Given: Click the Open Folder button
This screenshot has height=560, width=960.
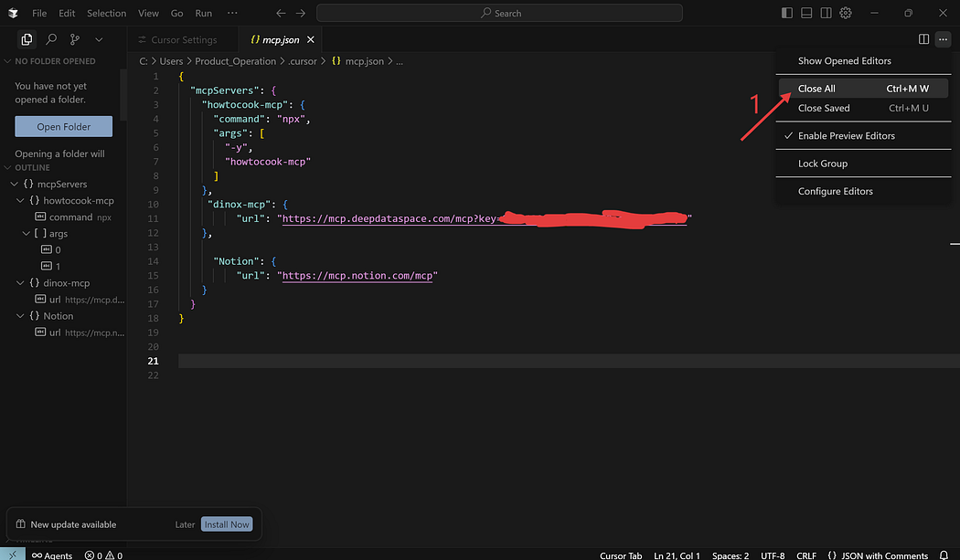Looking at the screenshot, I should point(64,127).
